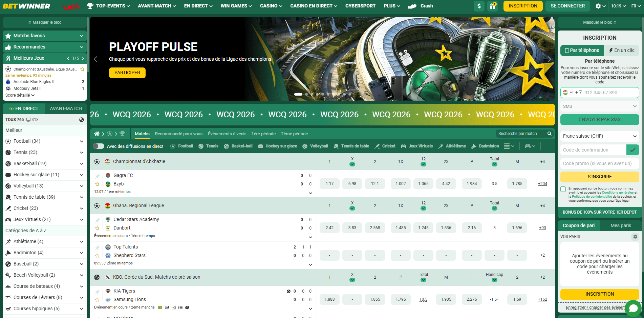Viewport: 644px width, 318px height.
Task: Click the gift bonus icon in header
Action: click(x=492, y=6)
